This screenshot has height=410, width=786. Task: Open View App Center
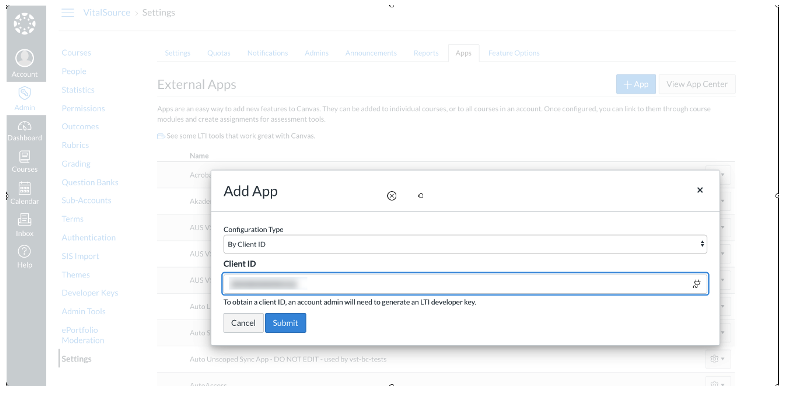click(697, 84)
